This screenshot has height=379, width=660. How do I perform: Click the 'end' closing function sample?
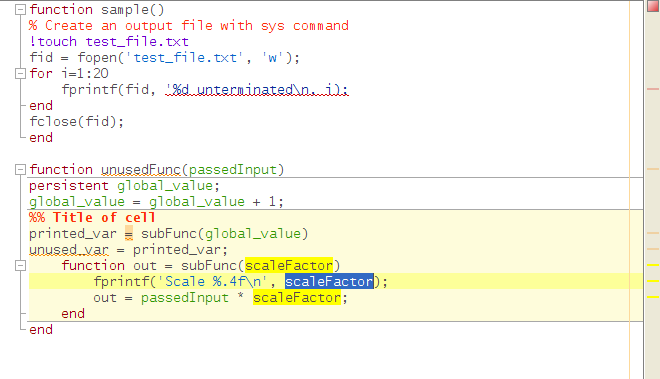[x=41, y=138]
